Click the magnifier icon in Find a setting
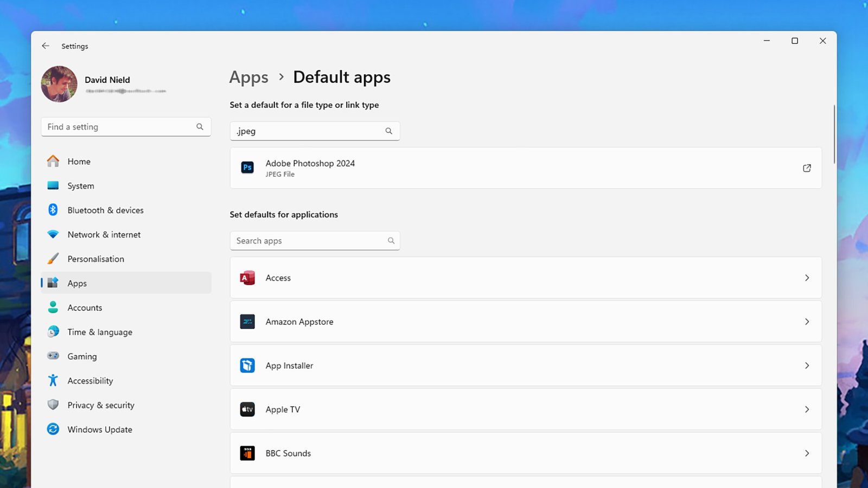 point(200,127)
